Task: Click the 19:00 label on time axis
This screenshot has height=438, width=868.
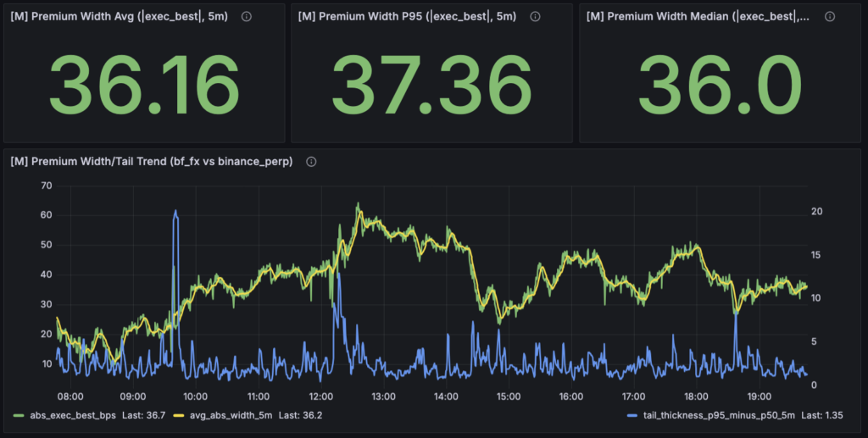Action: point(759,396)
